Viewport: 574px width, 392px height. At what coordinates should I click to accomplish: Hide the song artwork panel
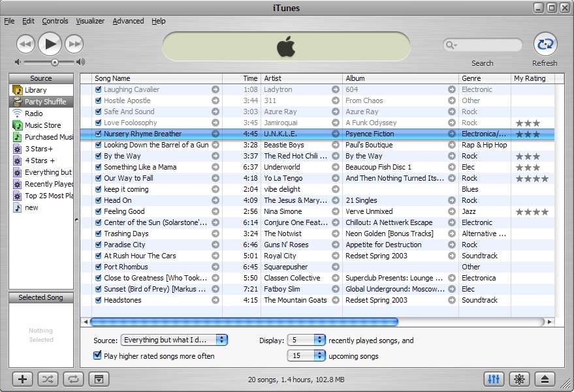pos(98,379)
